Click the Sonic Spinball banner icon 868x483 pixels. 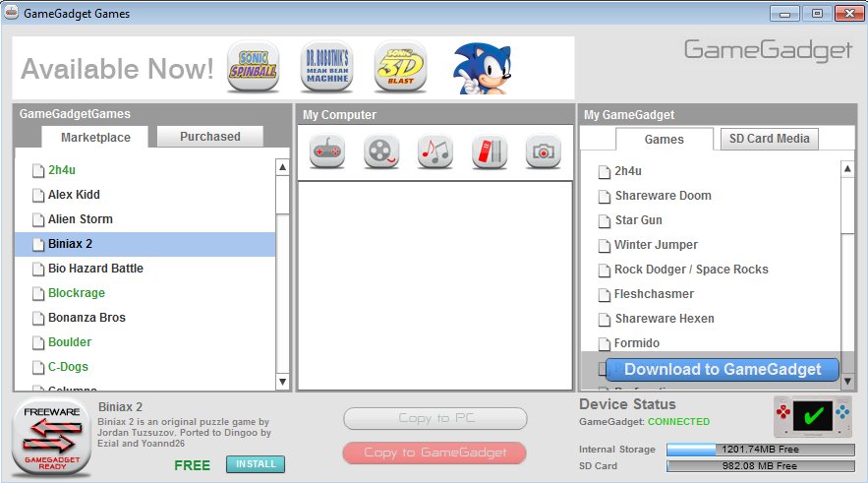click(x=253, y=67)
